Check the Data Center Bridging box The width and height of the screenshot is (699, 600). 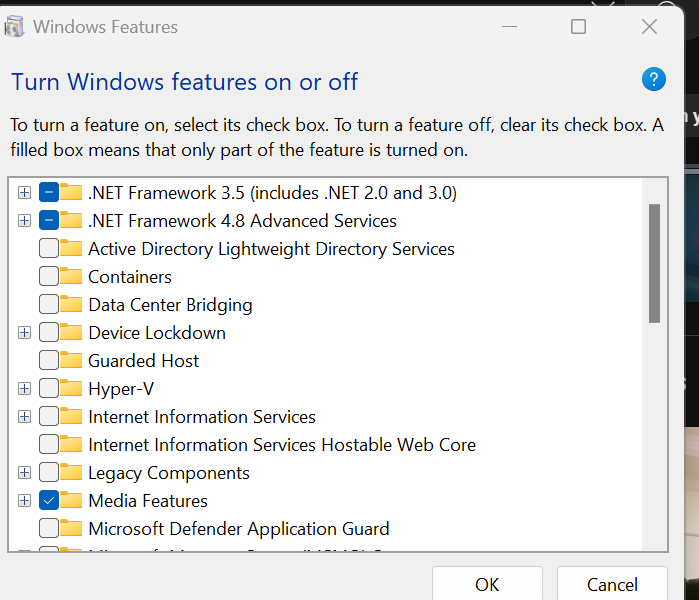(x=49, y=305)
